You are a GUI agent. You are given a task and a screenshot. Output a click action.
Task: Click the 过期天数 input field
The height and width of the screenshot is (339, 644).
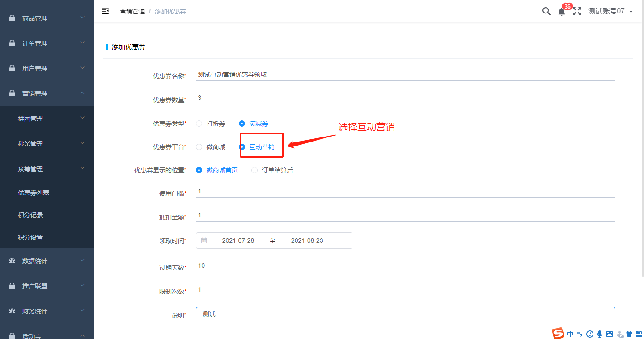point(405,266)
